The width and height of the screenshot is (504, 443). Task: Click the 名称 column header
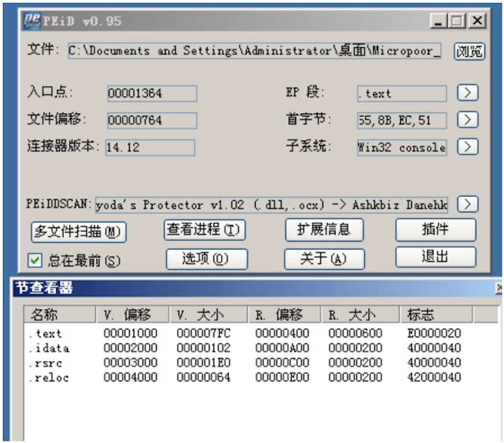pyautogui.click(x=59, y=315)
